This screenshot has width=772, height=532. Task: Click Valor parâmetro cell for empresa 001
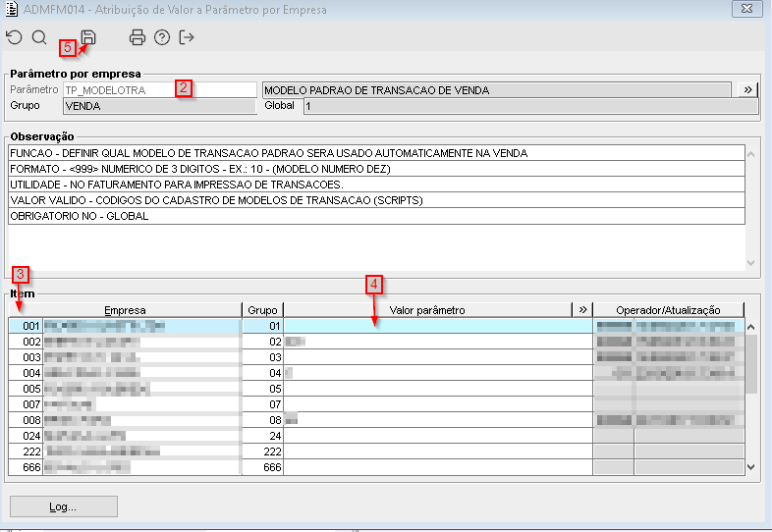[x=438, y=326]
